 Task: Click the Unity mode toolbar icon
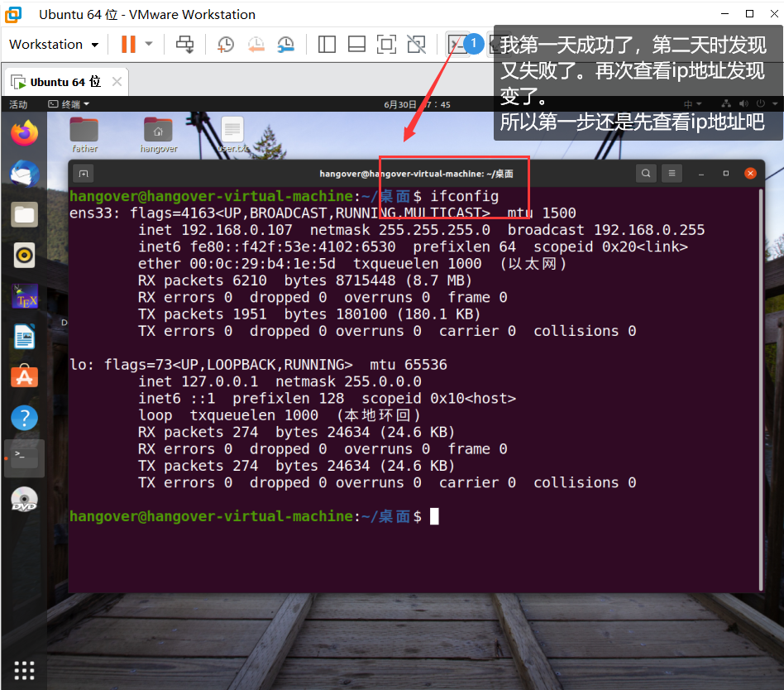tap(417, 45)
